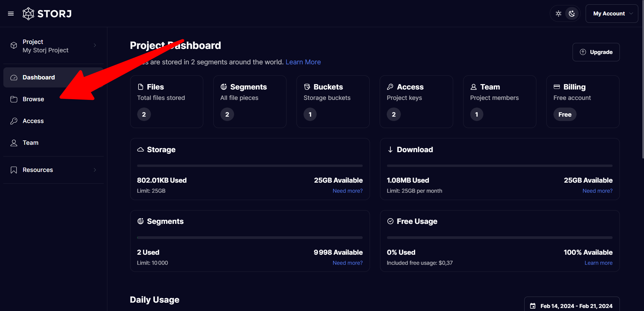Click the Storage usage progress bar

click(250, 166)
